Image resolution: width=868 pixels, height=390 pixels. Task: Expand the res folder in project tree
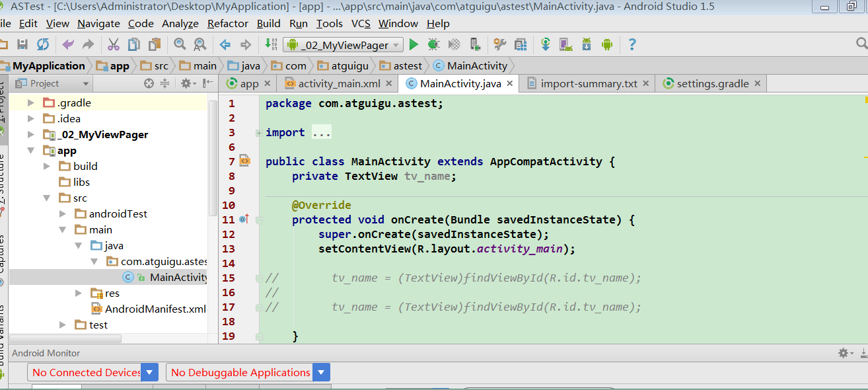coord(78,293)
